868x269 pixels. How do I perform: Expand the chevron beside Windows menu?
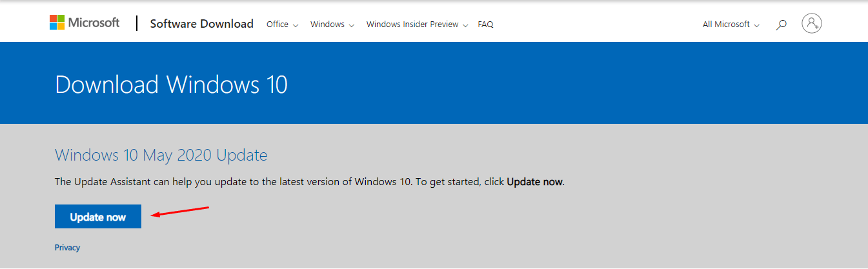pyautogui.click(x=352, y=25)
